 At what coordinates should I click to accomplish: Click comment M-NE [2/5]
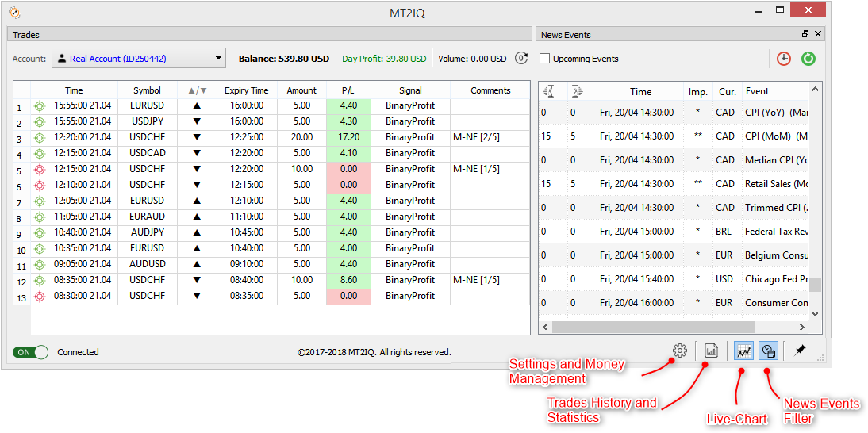[476, 136]
